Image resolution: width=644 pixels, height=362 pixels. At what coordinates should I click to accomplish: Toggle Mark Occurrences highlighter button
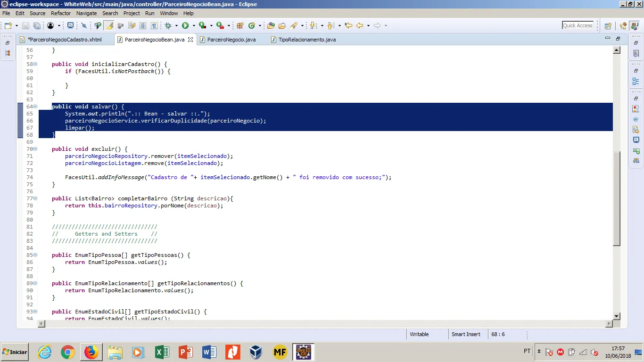pos(109,25)
